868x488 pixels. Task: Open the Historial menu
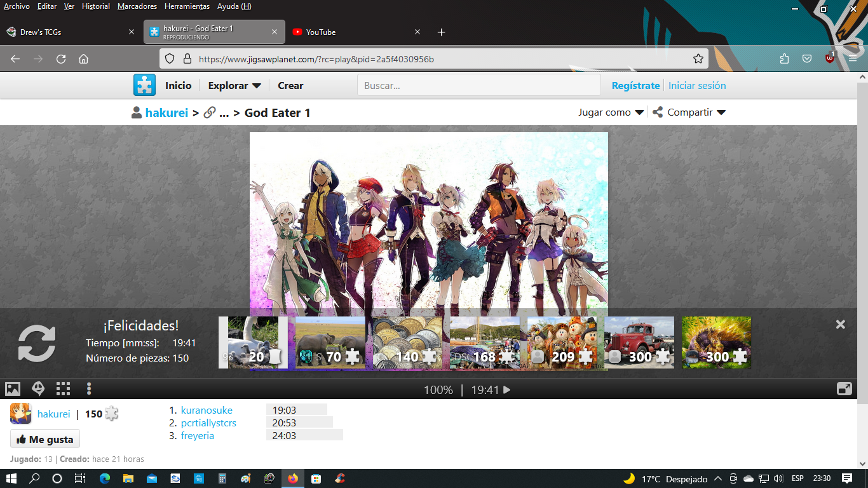pyautogui.click(x=96, y=6)
